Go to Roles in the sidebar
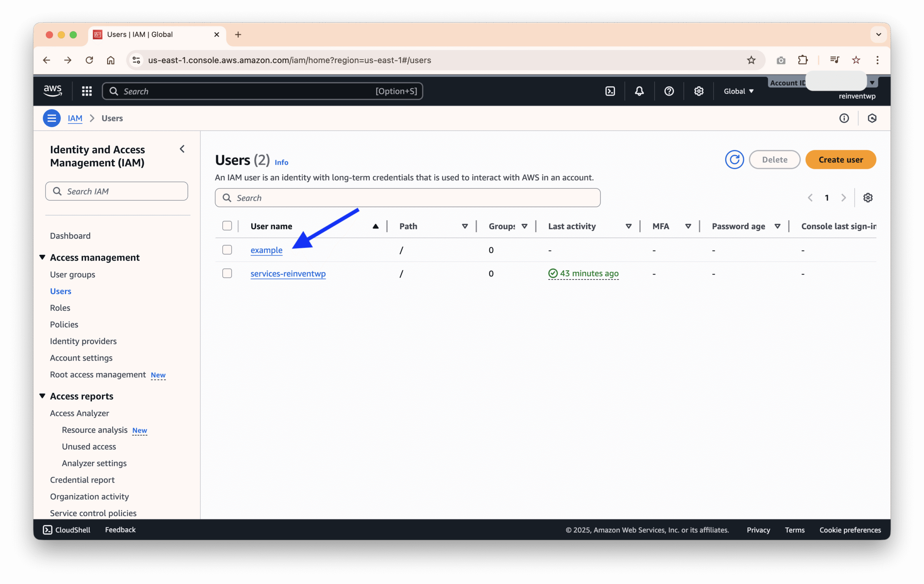 (x=60, y=308)
